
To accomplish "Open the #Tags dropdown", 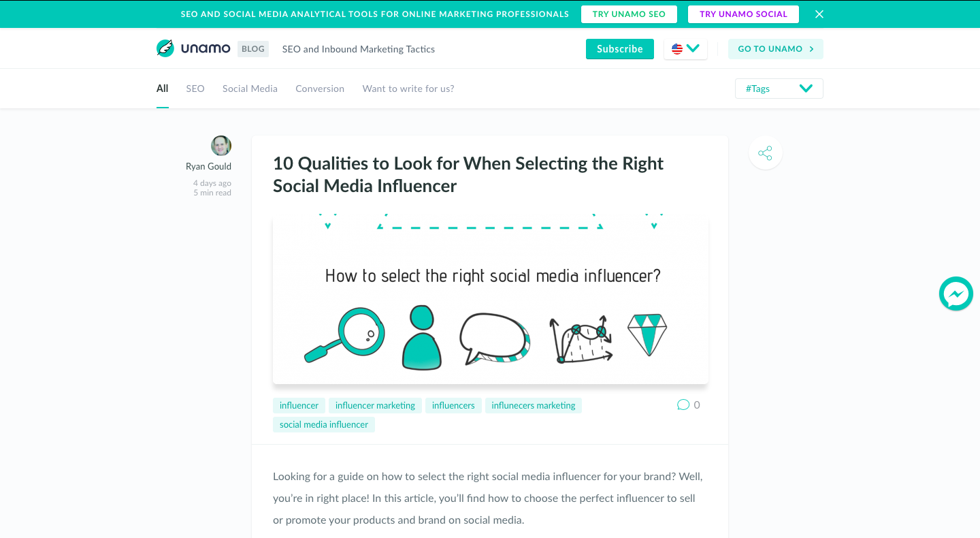I will click(779, 89).
